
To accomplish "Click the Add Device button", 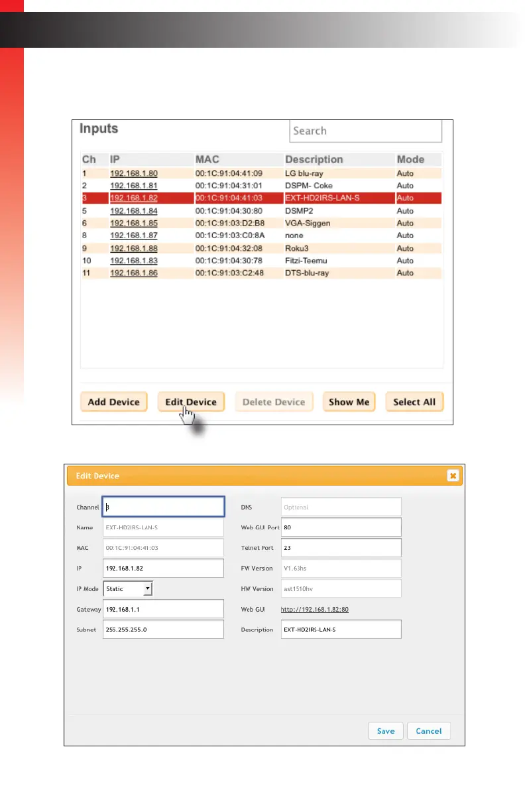I will 113,402.
